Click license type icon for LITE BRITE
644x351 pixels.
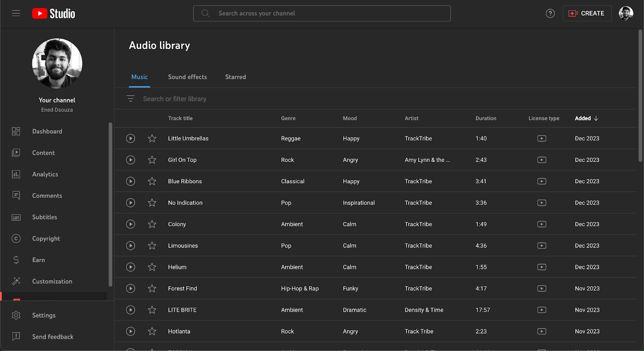click(542, 310)
